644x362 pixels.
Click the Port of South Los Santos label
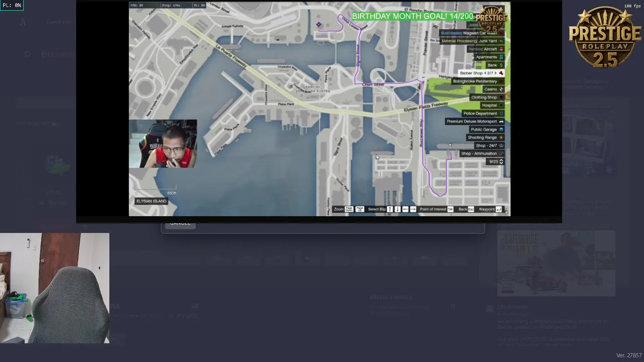tap(312, 89)
